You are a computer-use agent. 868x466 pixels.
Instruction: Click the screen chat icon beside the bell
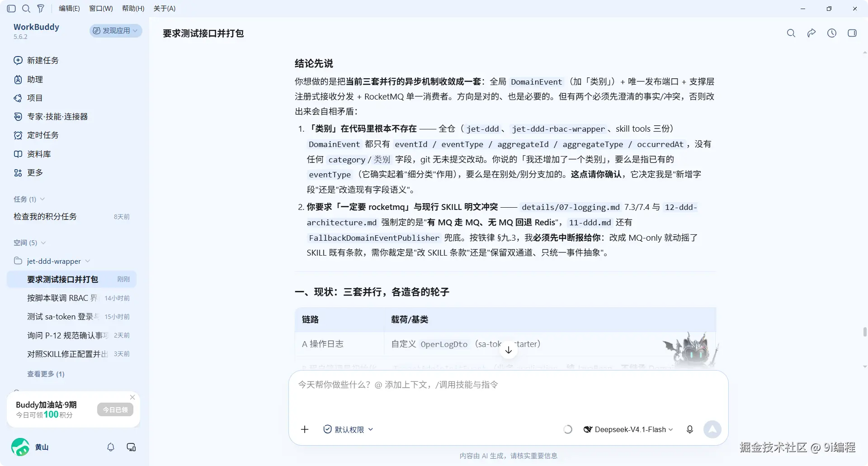click(x=132, y=447)
